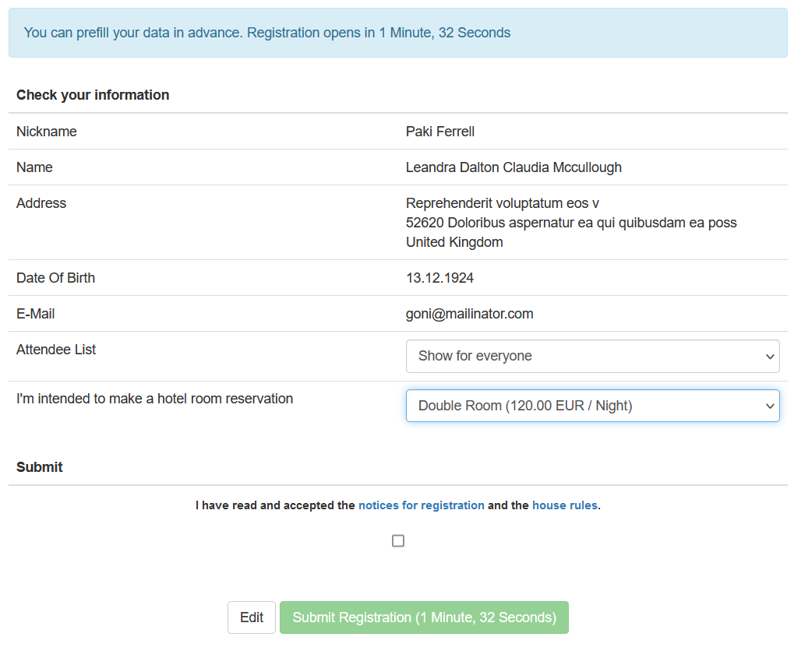Click the hotel room reservation label text

tap(154, 399)
